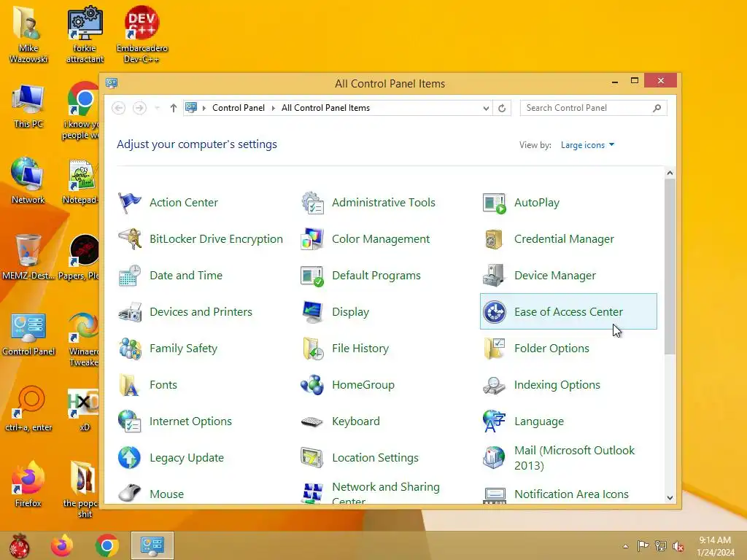Screen dimensions: 747x560
Task: Select the Control Panel desktop icon
Action: pos(28,335)
